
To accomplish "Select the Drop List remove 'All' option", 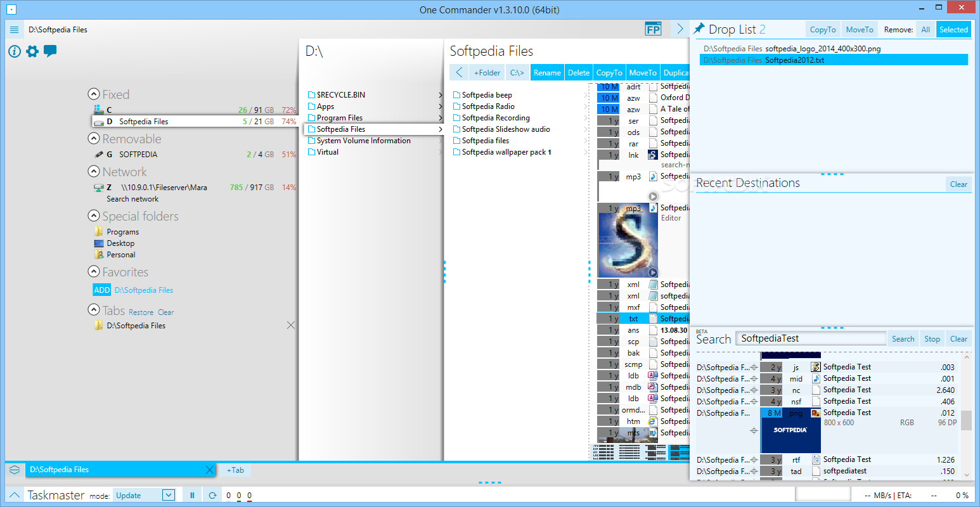I will click(925, 29).
